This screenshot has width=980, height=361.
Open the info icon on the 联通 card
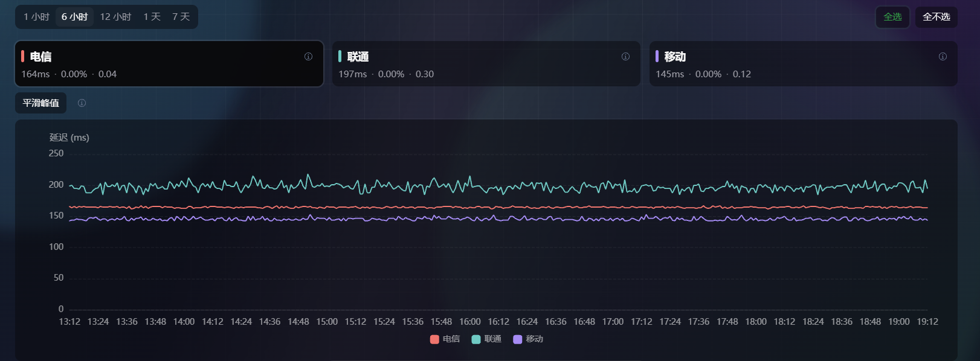click(625, 57)
